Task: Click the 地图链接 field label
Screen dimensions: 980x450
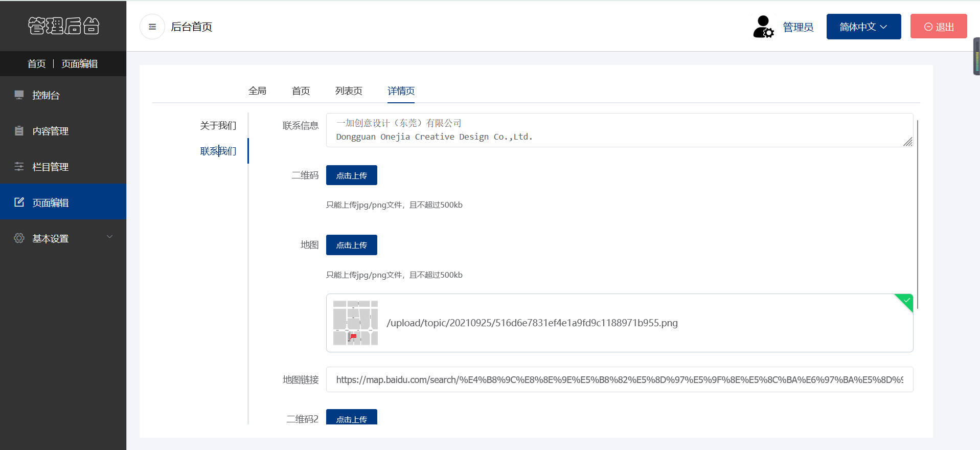Action: pos(301,380)
